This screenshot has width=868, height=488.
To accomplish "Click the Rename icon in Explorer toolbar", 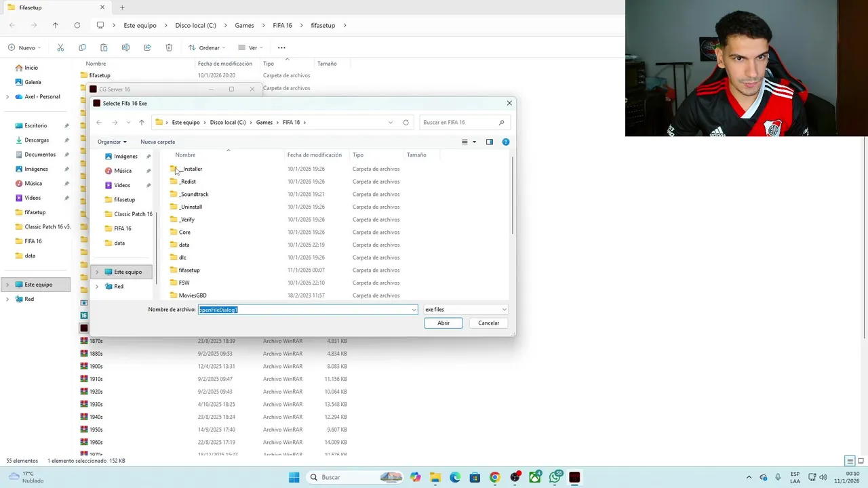I will [x=125, y=47].
